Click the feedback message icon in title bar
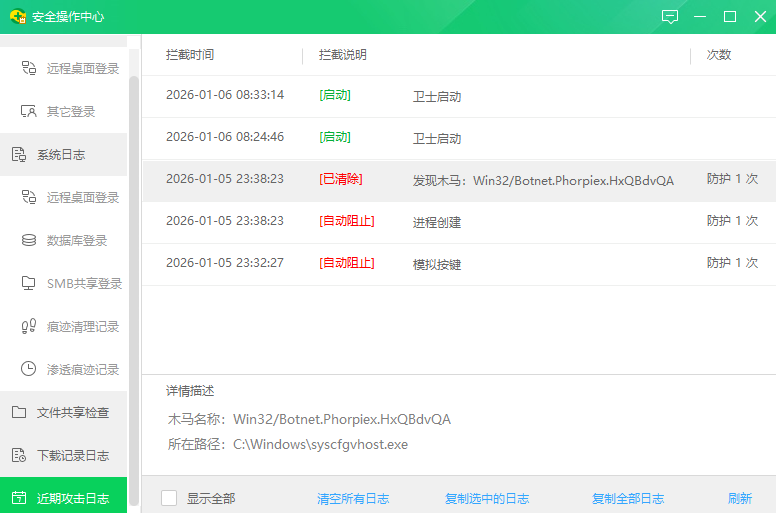 pyautogui.click(x=670, y=17)
